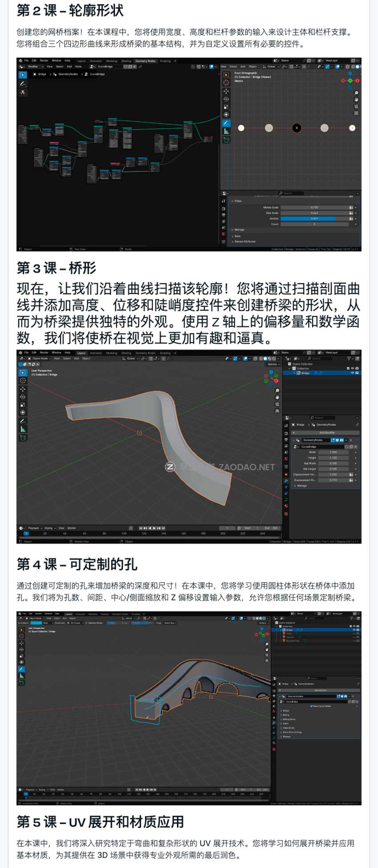Viewport: 378px width, 868px height.
Task: Click the pan hand icon in Lesson 2 viewport
Action: pyautogui.click(x=356, y=100)
